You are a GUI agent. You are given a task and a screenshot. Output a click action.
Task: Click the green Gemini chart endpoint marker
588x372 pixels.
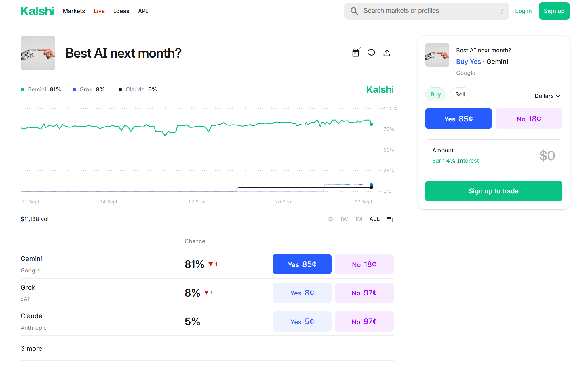(x=371, y=124)
